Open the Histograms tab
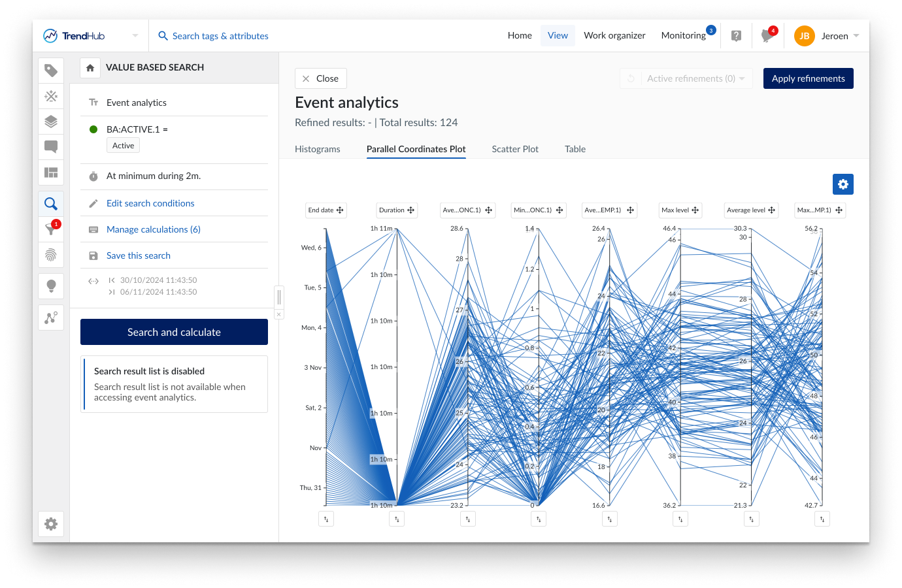The height and width of the screenshot is (588, 902). (x=318, y=149)
